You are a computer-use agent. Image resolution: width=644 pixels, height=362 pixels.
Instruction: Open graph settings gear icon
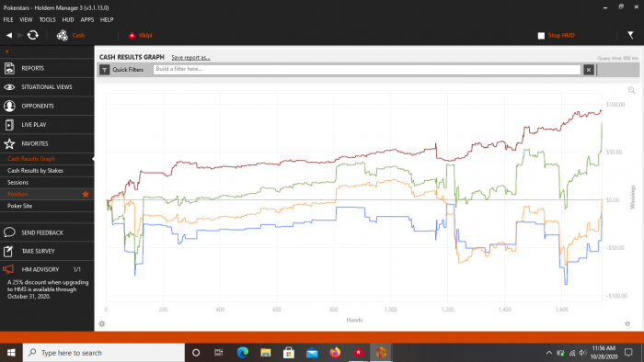coord(102,324)
